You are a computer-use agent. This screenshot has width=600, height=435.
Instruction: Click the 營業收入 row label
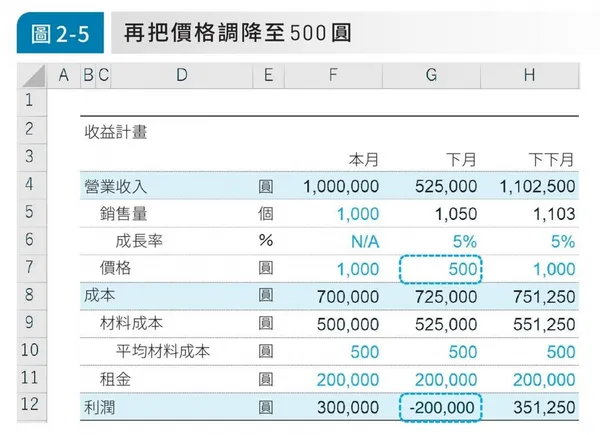(x=116, y=187)
